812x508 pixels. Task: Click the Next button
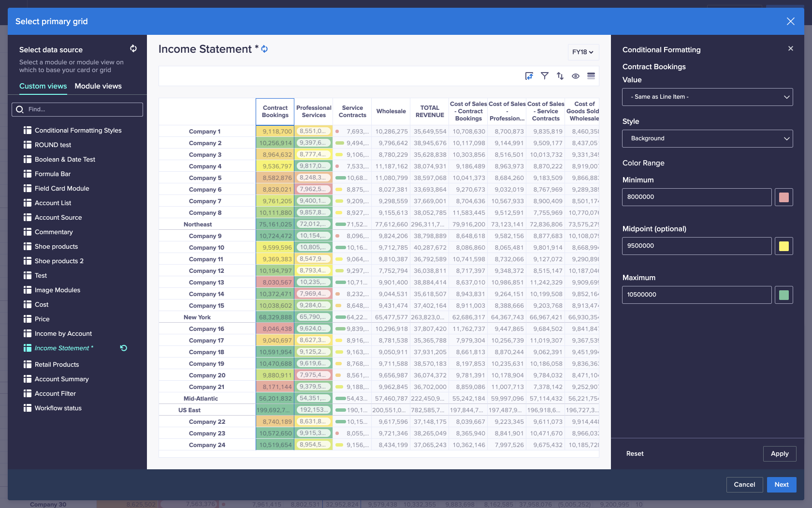(x=782, y=485)
